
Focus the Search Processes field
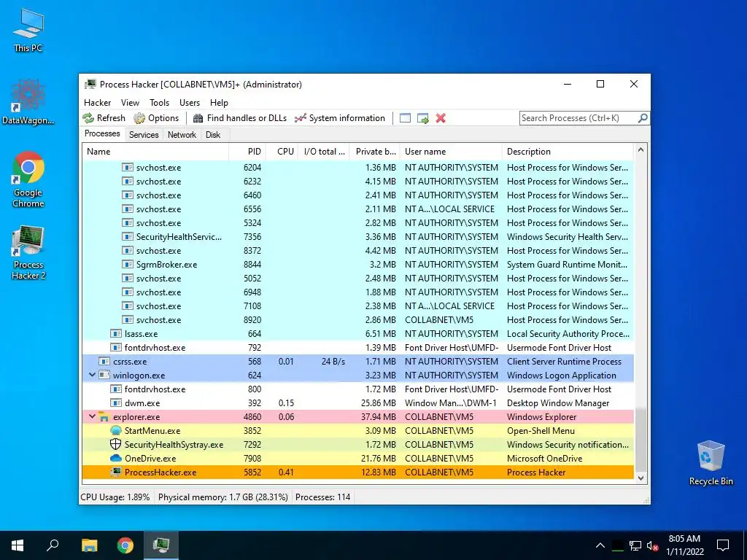pos(578,118)
